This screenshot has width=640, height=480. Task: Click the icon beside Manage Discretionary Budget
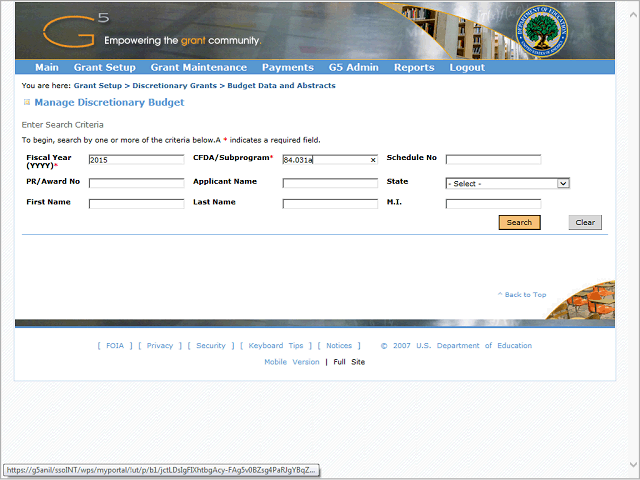27,102
